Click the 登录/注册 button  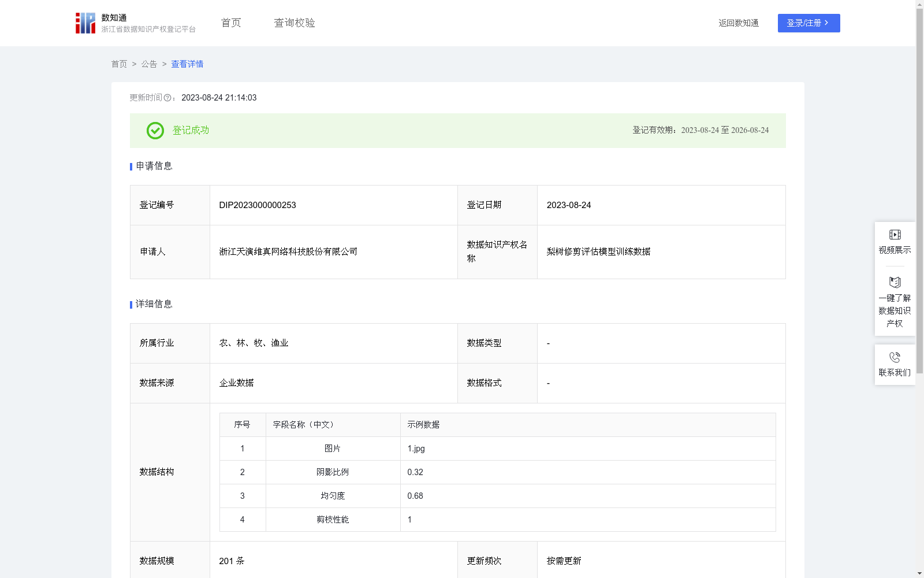coord(808,23)
